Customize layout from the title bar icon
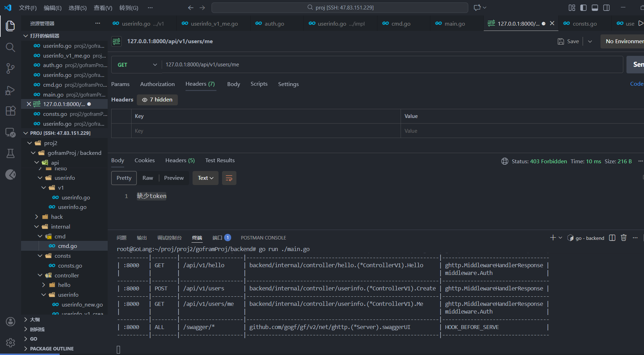This screenshot has width=644, height=355. (572, 8)
